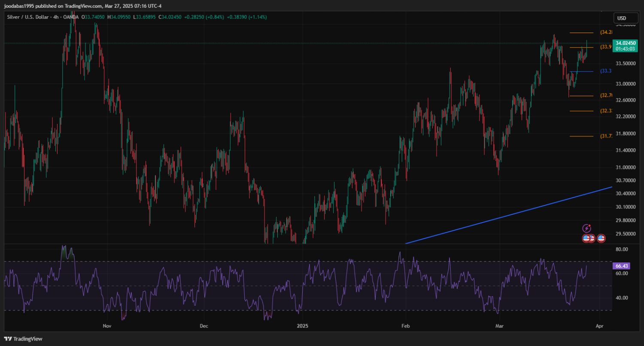Select the short blue horizontal level line
The height and width of the screenshot is (346, 644).
coord(581,71)
